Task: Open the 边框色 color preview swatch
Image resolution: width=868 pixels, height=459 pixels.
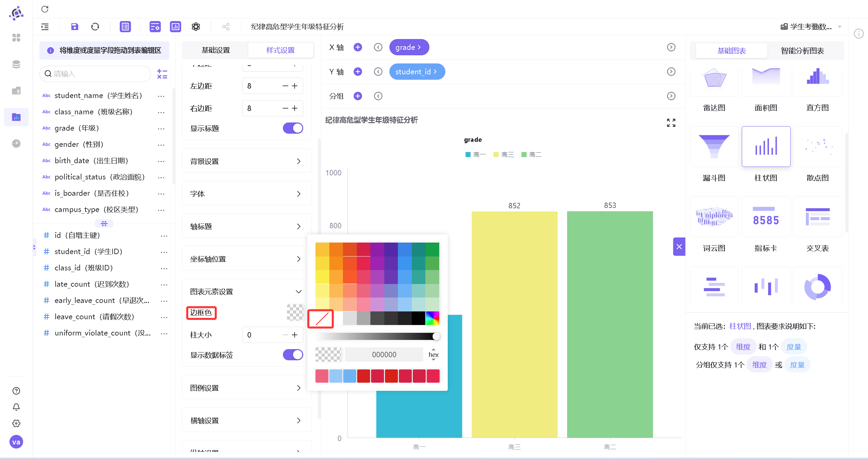Action: pyautogui.click(x=295, y=312)
